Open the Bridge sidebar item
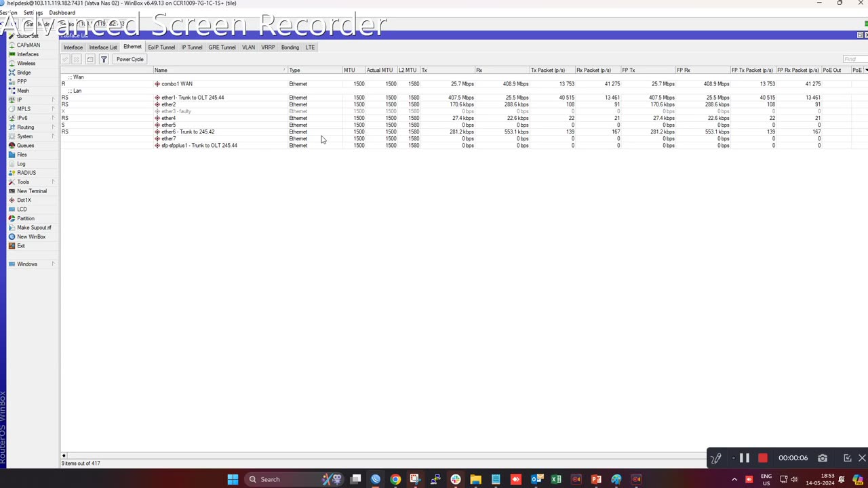This screenshot has height=488, width=868. click(x=24, y=73)
